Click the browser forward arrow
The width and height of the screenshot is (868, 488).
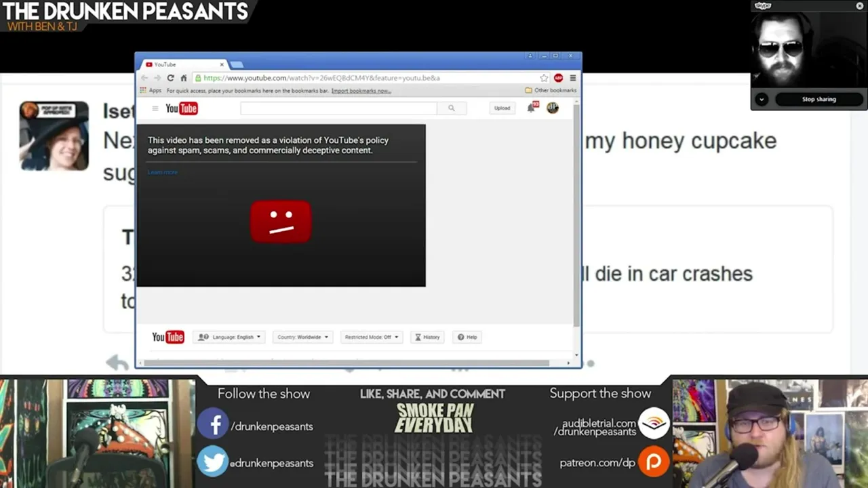157,78
